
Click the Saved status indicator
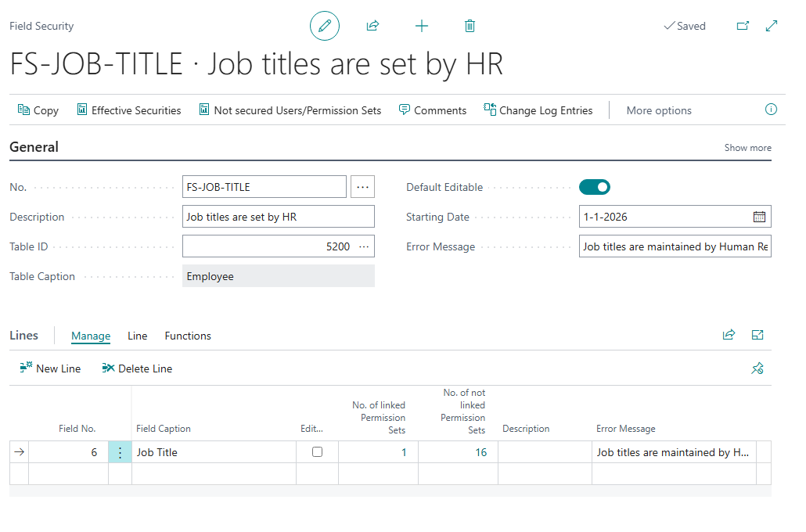[685, 26]
